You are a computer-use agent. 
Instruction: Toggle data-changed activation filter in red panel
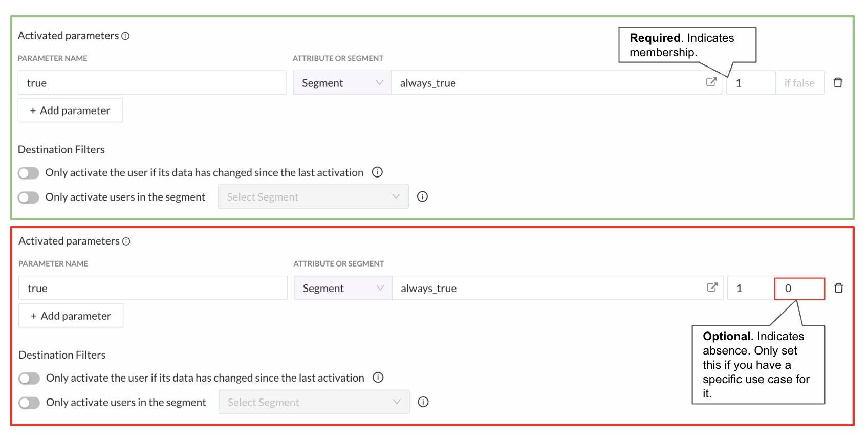(x=29, y=379)
